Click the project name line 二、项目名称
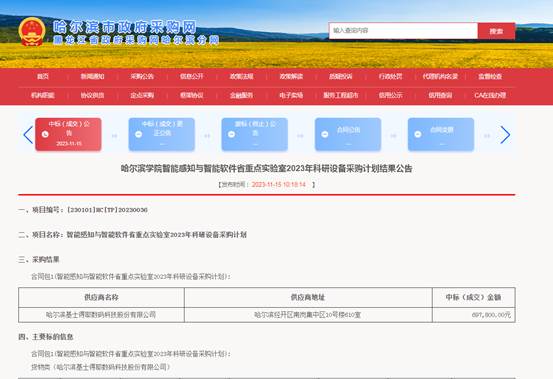Screen dimensions: 553x379 coord(133,234)
